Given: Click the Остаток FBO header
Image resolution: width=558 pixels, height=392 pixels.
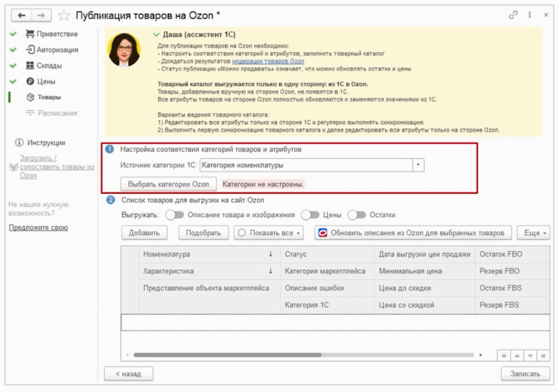Looking at the screenshot, I should [510, 254].
